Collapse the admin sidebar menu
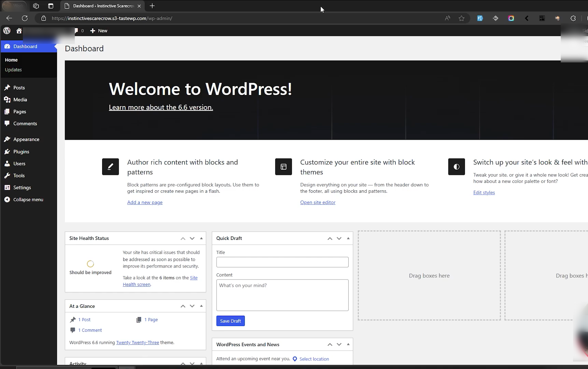 click(x=28, y=200)
